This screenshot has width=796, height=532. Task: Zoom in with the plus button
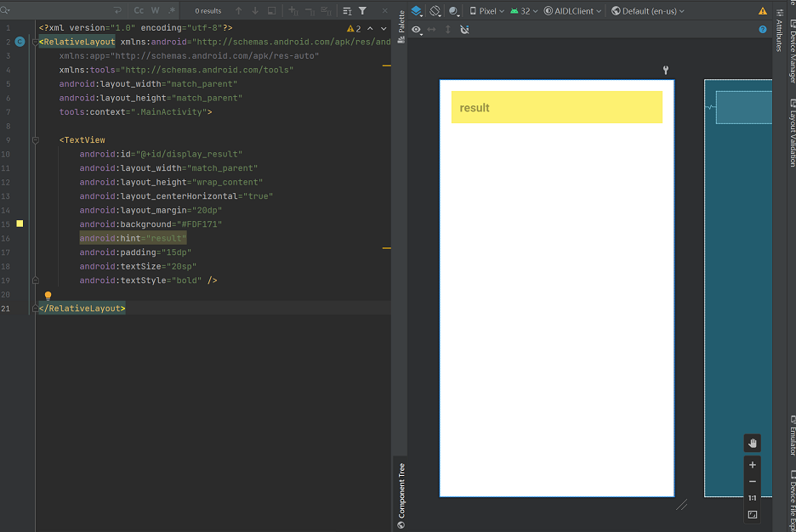click(x=753, y=465)
